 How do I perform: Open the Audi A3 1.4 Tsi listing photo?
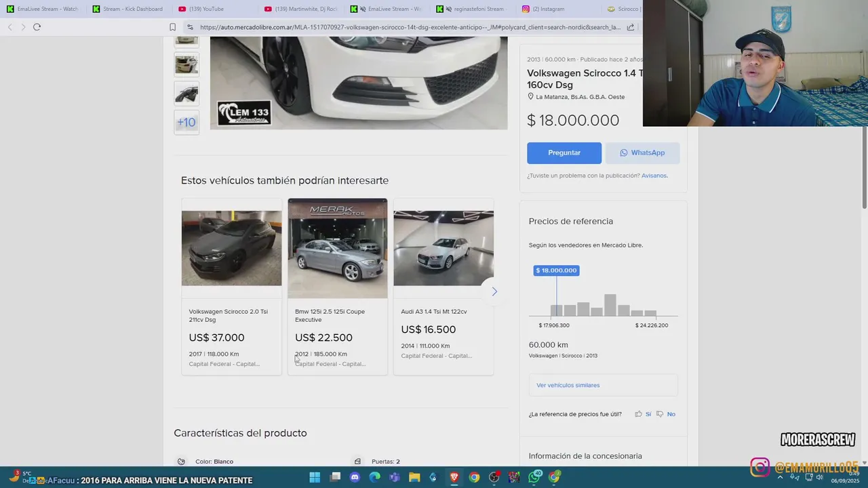tap(443, 248)
